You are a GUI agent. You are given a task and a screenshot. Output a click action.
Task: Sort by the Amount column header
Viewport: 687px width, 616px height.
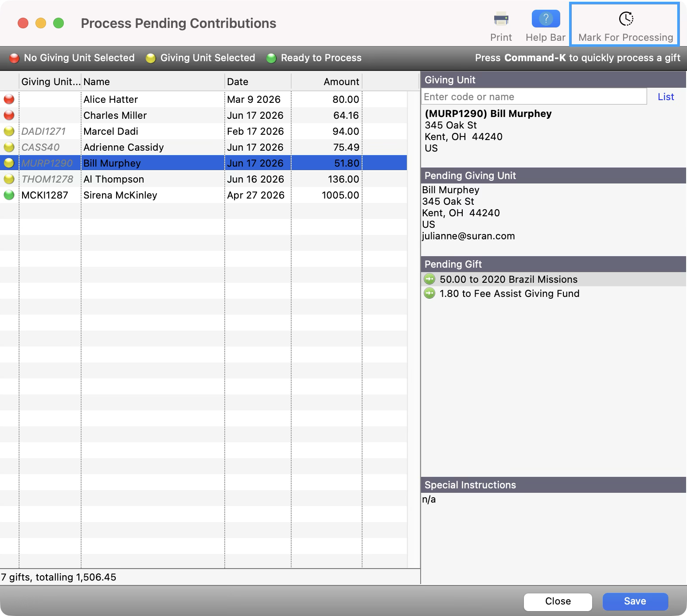tap(327, 82)
